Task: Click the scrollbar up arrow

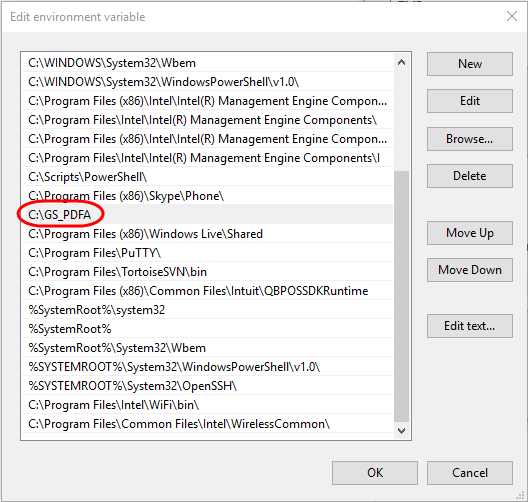Action: [401, 62]
